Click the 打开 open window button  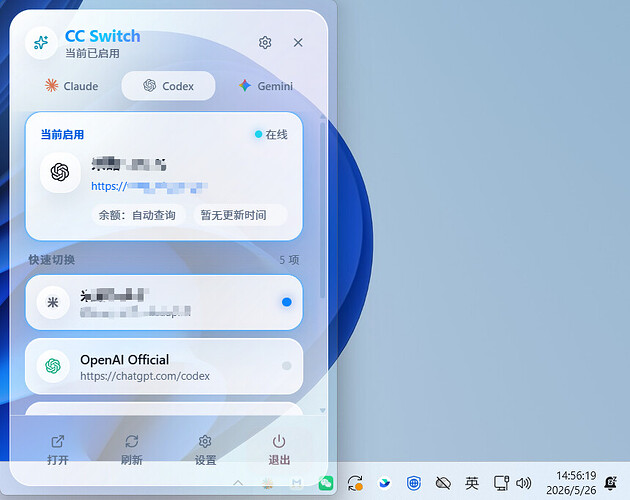[58, 450]
